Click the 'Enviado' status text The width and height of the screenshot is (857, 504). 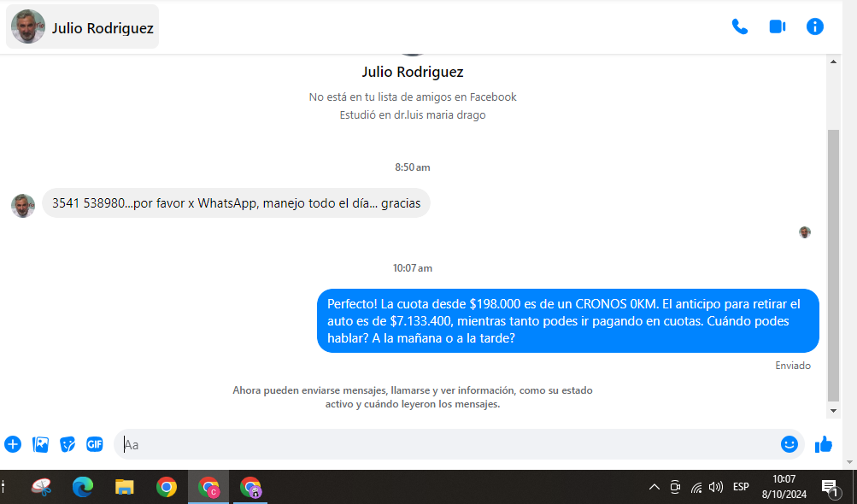coord(793,366)
